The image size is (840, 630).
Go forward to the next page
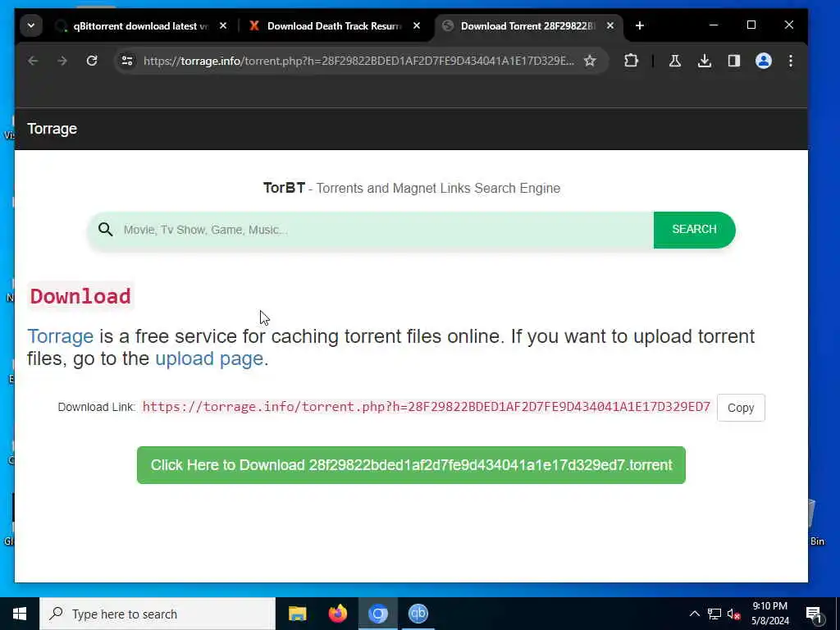(62, 61)
